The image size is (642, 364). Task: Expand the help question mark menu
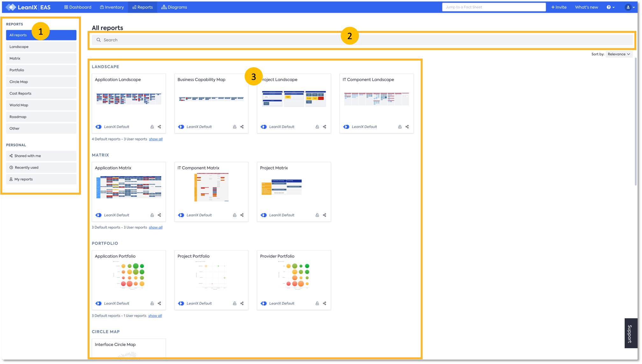(x=610, y=7)
